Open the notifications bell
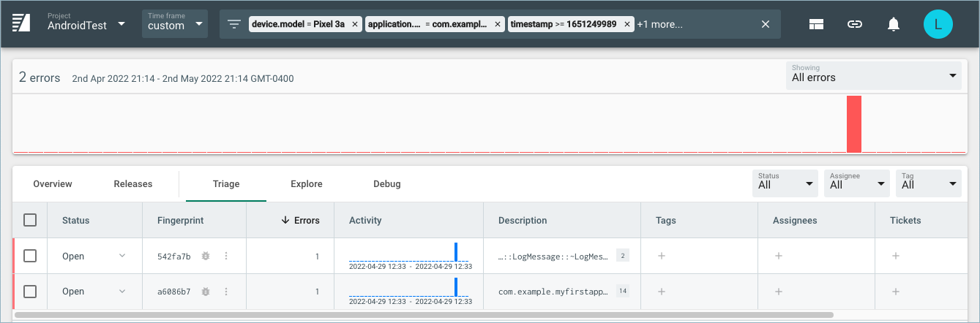The image size is (980, 323). click(893, 24)
